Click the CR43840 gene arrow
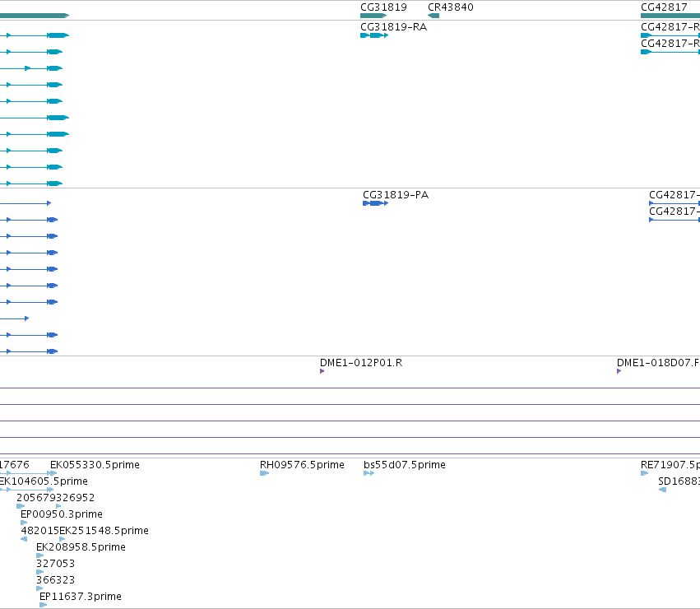The height and width of the screenshot is (609, 700). [433, 16]
